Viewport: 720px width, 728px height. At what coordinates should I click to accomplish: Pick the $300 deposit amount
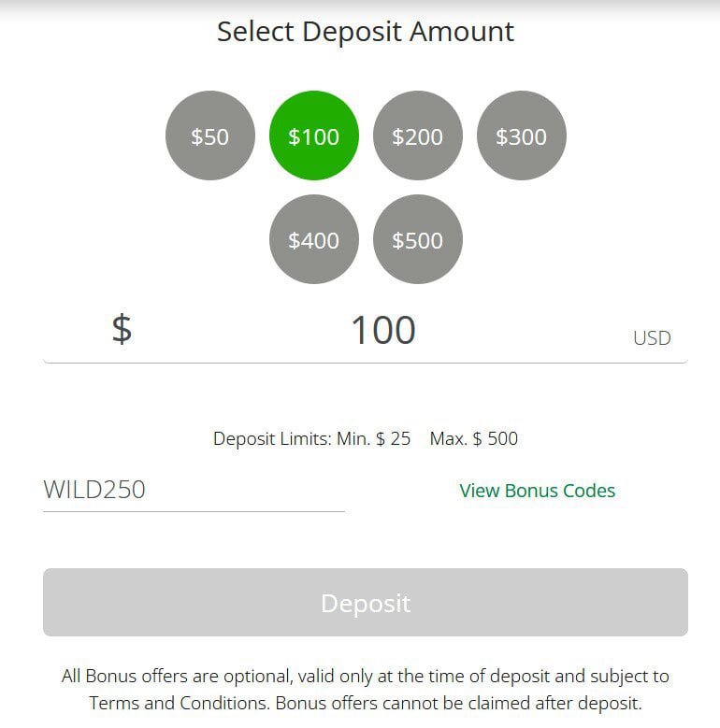[x=521, y=136]
